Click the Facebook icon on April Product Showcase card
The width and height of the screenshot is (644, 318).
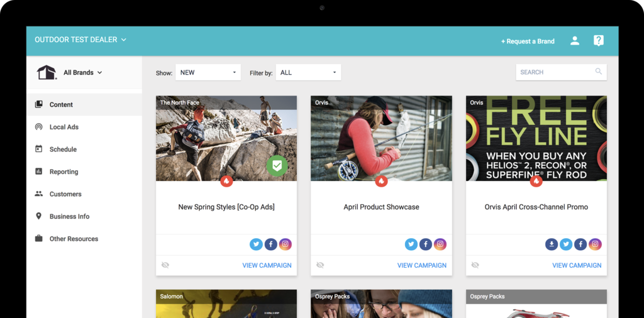coord(426,244)
